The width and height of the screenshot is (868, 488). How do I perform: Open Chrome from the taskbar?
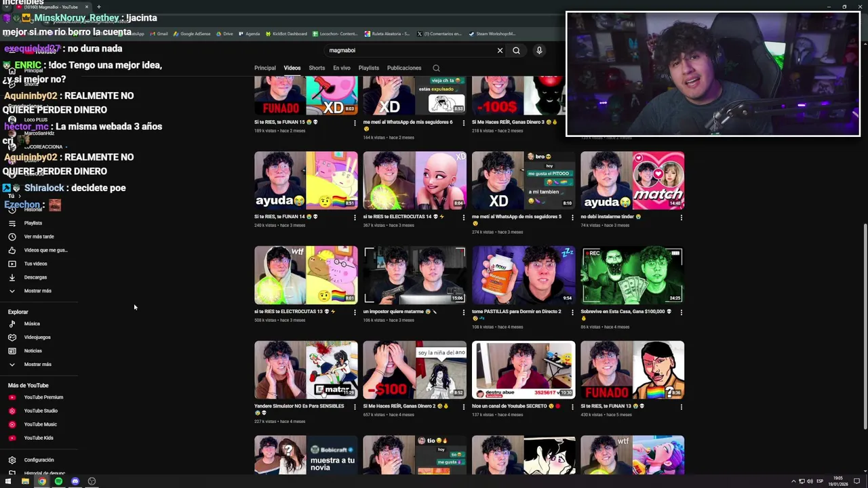tap(42, 481)
